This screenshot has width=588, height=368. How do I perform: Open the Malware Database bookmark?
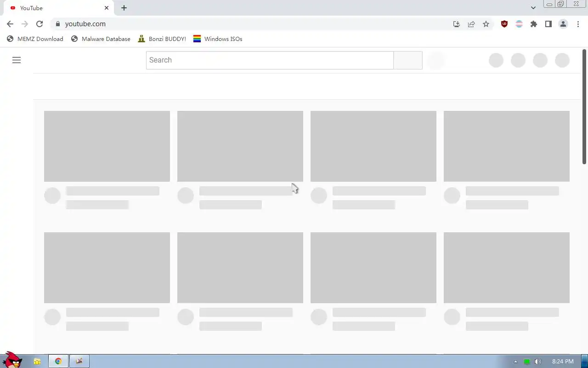(x=101, y=39)
